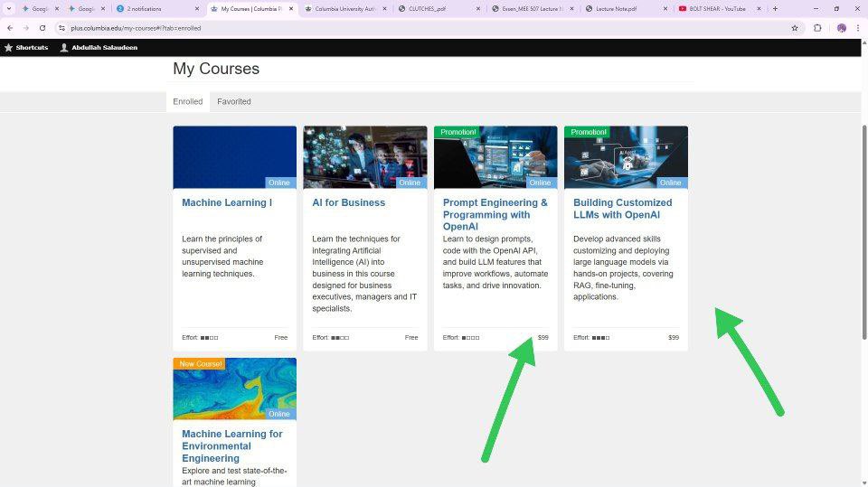The width and height of the screenshot is (868, 487).
Task: Open new browser tab with plus
Action: click(x=775, y=9)
